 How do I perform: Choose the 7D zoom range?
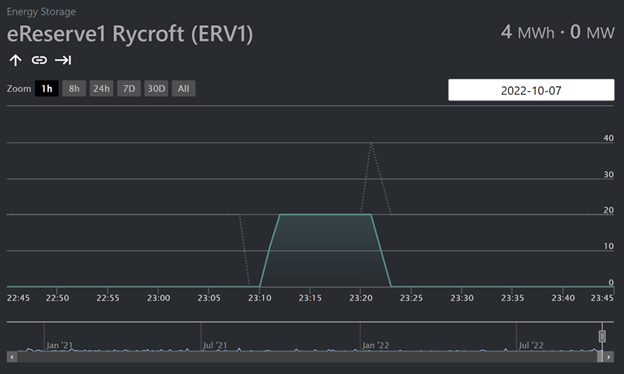click(x=129, y=88)
